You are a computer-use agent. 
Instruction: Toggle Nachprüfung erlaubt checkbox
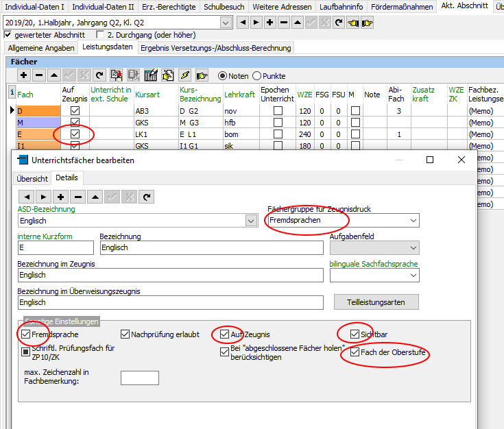click(x=125, y=334)
